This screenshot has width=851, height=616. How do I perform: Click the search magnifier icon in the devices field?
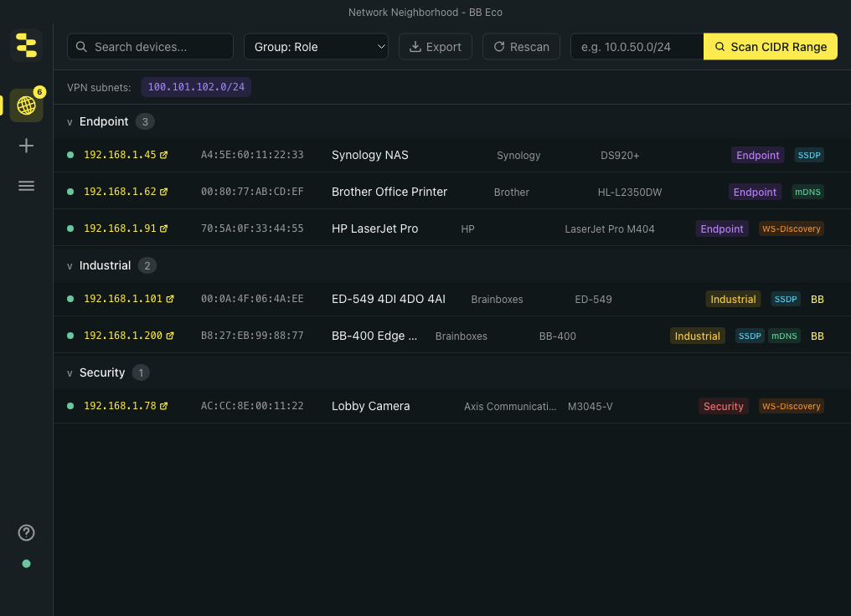pos(81,47)
